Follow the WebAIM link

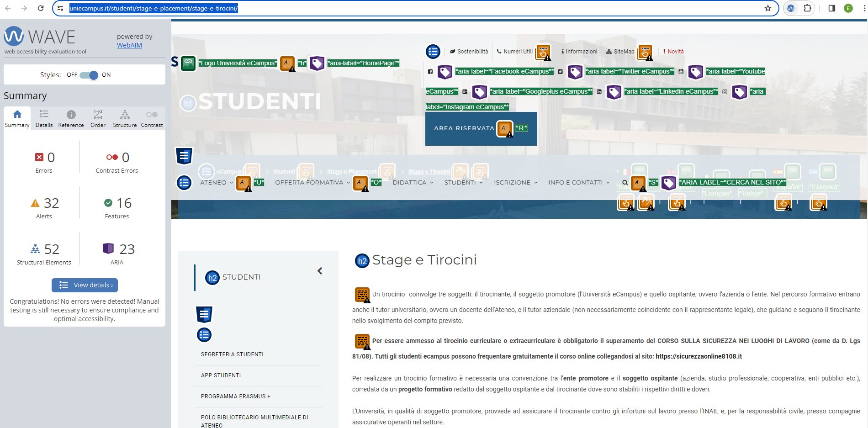tap(129, 45)
